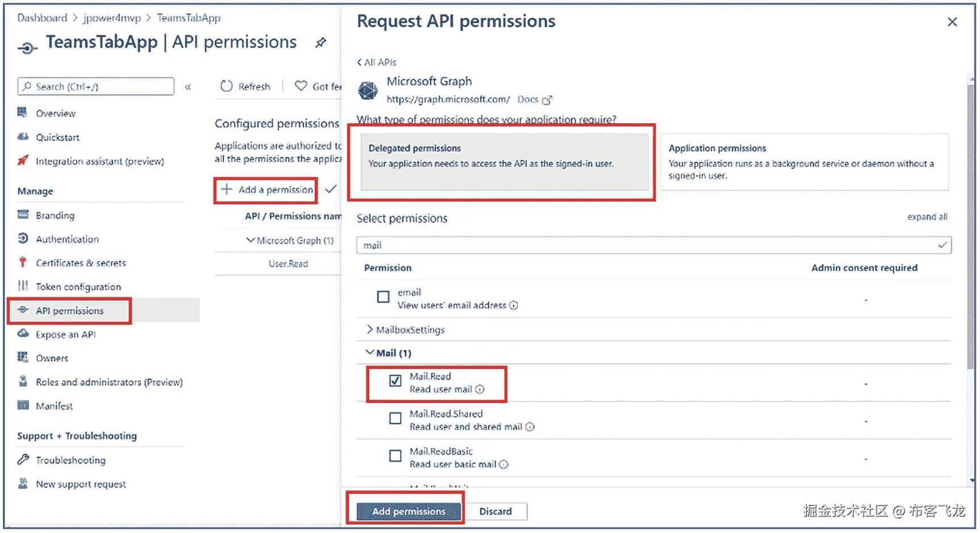Collapse the Mail (1) permission group
Screen dimensions: 980x533
(x=370, y=352)
